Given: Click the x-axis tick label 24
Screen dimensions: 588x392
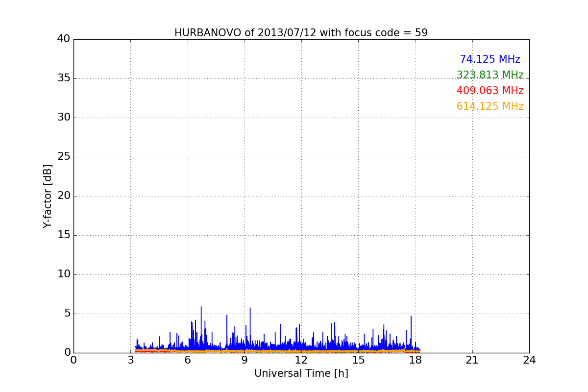Looking at the screenshot, I should [529, 360].
